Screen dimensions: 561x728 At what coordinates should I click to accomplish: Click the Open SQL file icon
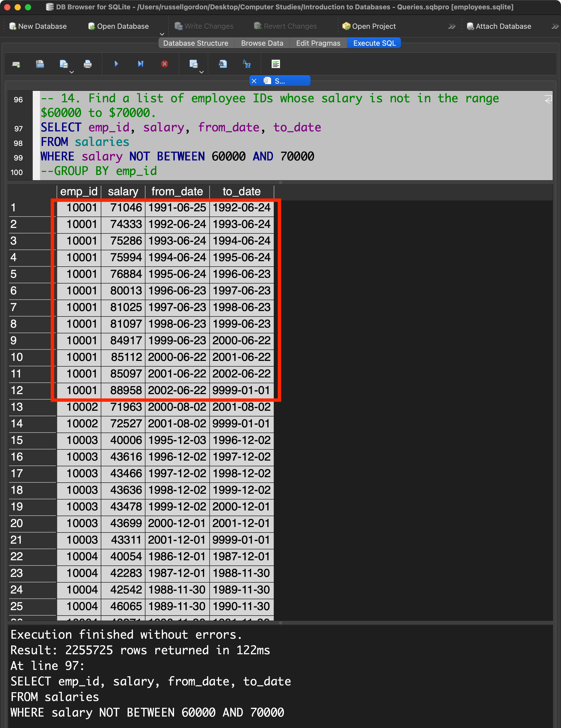40,64
